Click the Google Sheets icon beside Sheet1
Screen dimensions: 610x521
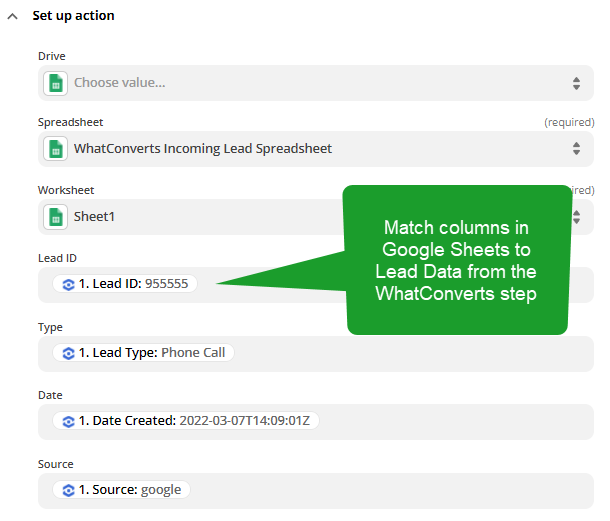pyautogui.click(x=56, y=217)
